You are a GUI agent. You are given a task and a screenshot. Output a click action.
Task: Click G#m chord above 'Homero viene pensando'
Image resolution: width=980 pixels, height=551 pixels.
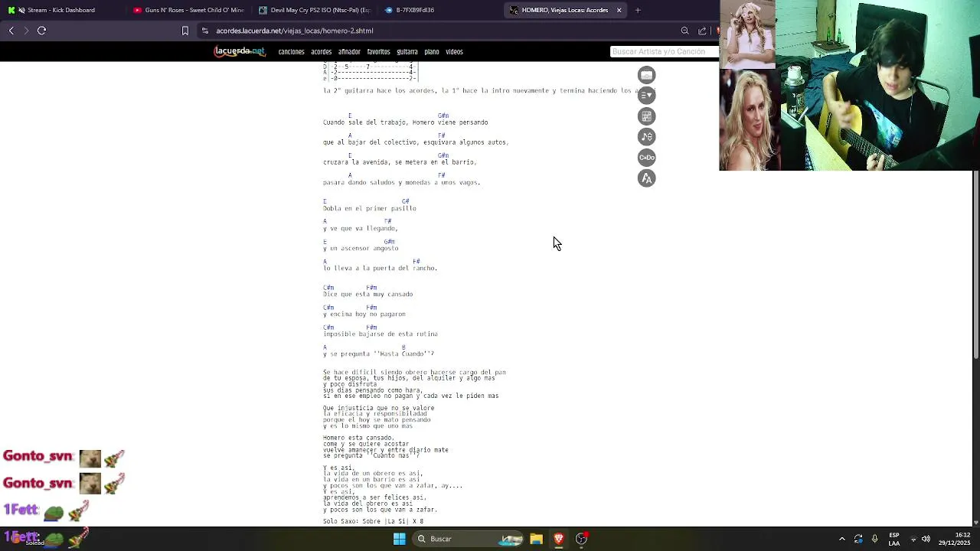[443, 116]
